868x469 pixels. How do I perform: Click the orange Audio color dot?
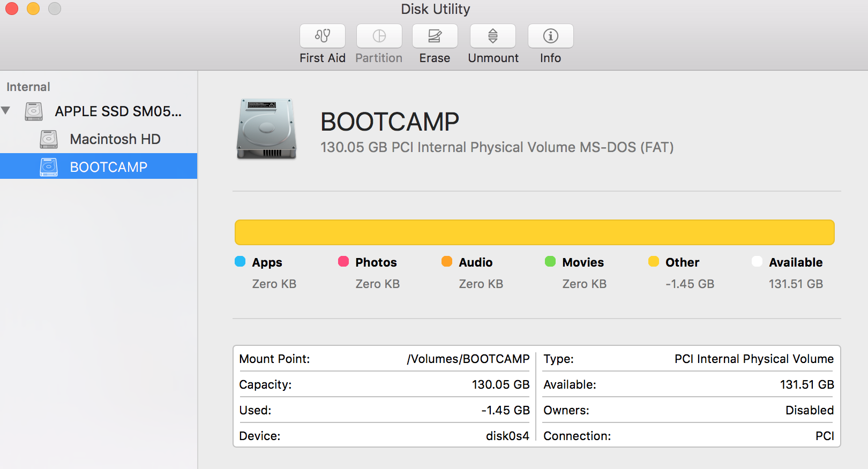[447, 261]
